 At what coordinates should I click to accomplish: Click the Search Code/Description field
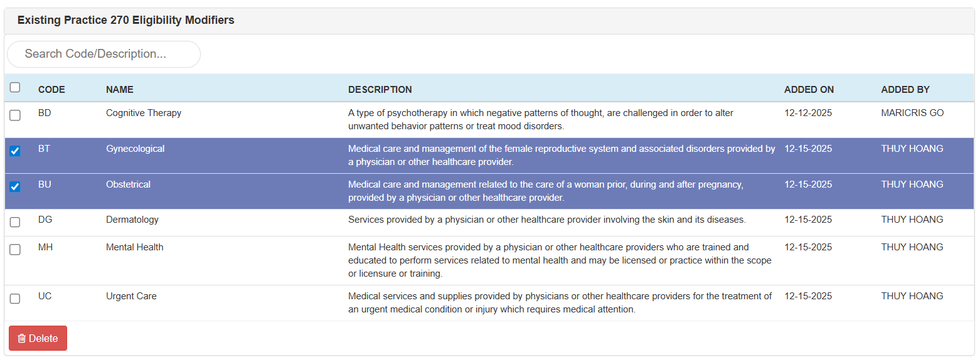104,54
